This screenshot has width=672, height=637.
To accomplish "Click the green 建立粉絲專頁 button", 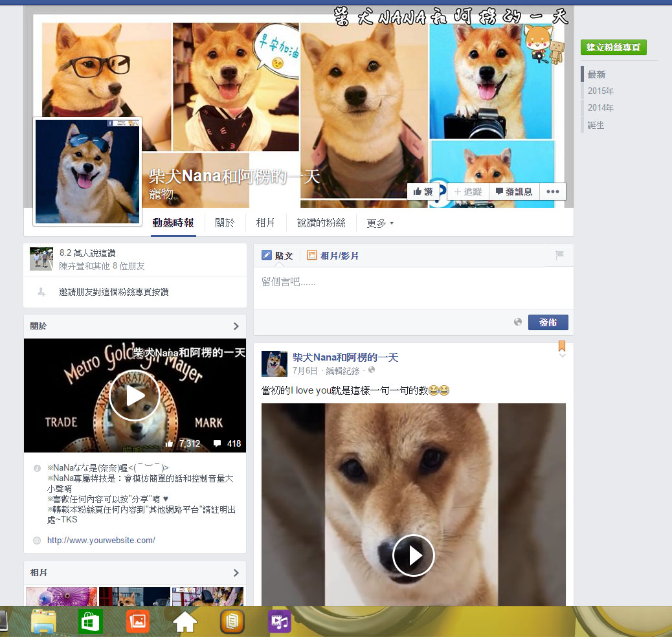I will (613, 47).
